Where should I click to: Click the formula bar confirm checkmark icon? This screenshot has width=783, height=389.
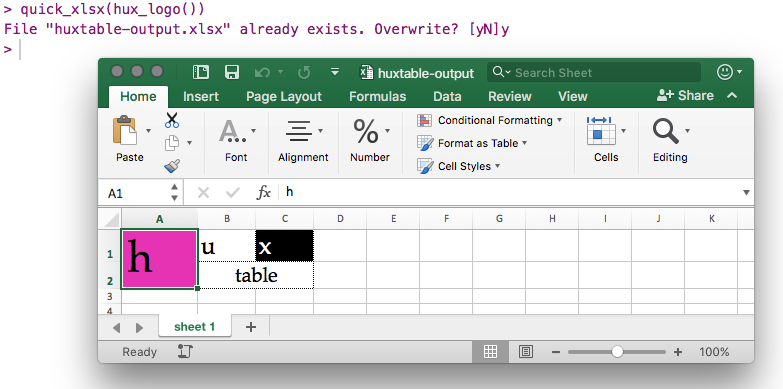[x=233, y=192]
